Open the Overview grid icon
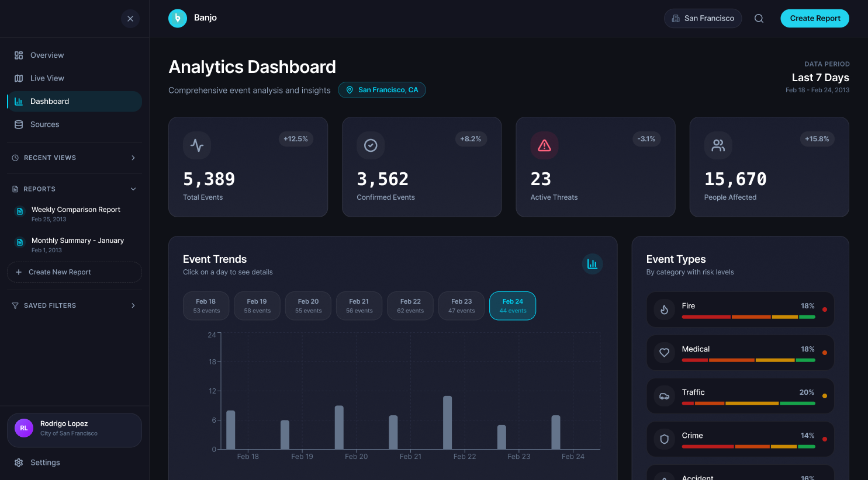The image size is (868, 480). tap(20, 55)
